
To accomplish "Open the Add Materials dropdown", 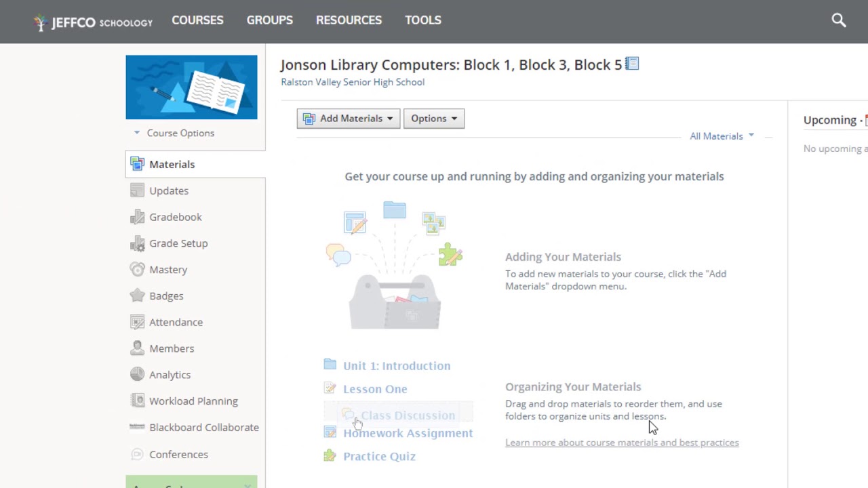I will click(x=349, y=119).
